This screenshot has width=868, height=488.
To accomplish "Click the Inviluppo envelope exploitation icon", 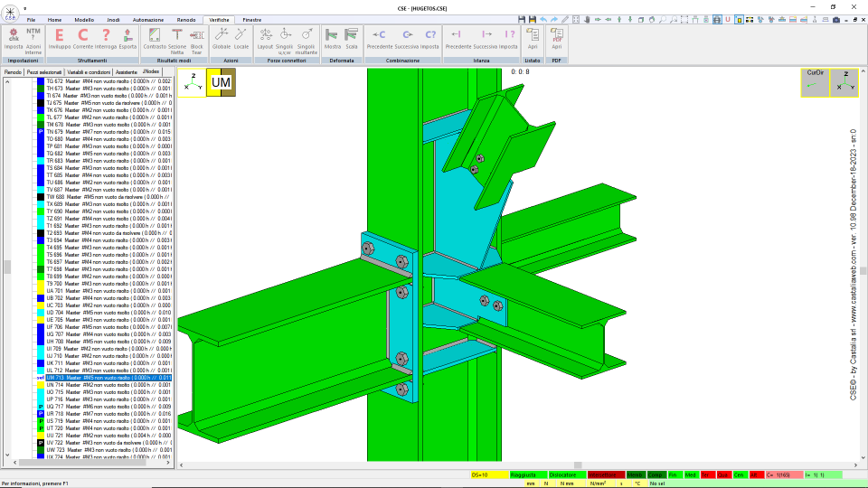I will [x=60, y=39].
